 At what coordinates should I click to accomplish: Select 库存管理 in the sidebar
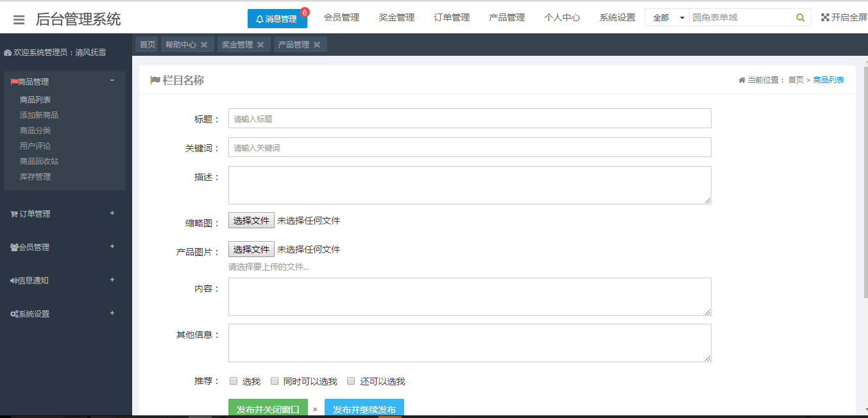35,177
